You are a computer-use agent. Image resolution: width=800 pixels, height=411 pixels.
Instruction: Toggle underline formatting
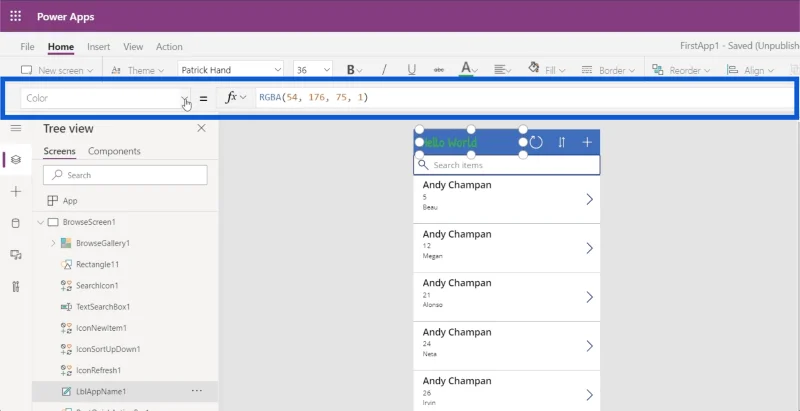[x=411, y=70]
